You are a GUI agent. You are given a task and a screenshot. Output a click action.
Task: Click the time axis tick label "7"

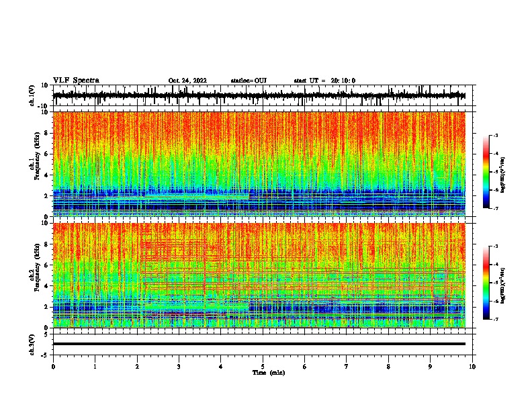pyautogui.click(x=347, y=367)
